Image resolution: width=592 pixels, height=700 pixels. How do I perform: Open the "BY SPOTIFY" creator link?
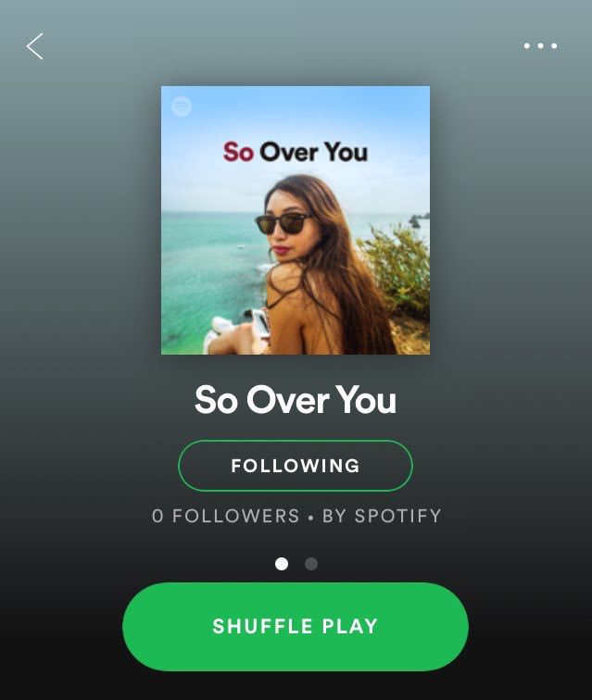[x=382, y=516]
